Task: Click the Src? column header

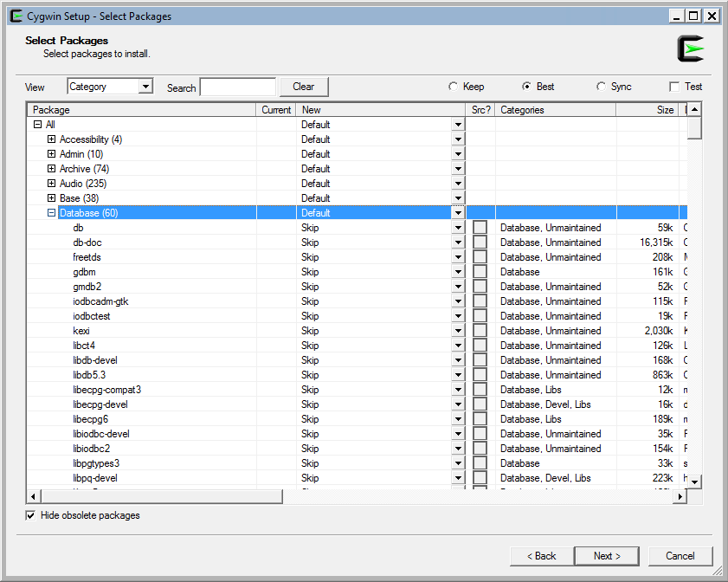Action: click(x=480, y=110)
